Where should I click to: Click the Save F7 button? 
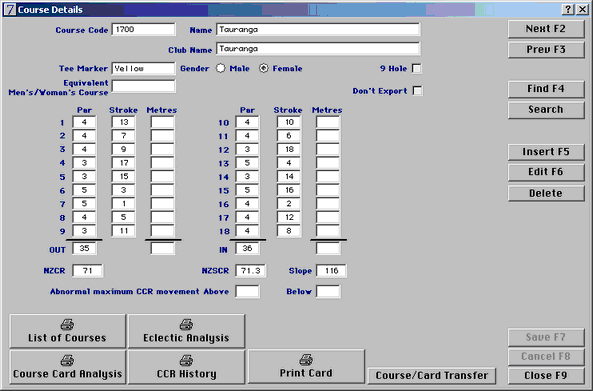(546, 337)
